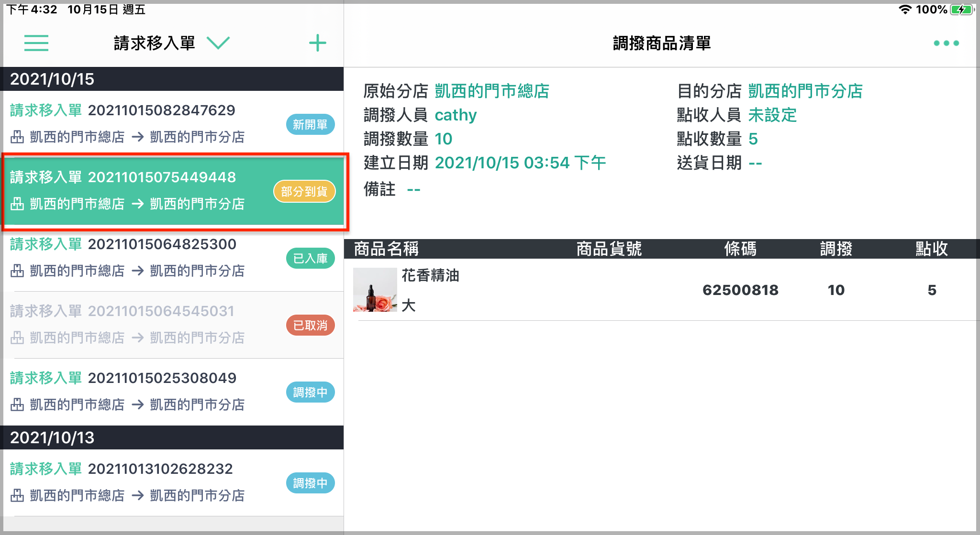Click the store icon in first order
The image size is (980, 535).
coord(17,137)
